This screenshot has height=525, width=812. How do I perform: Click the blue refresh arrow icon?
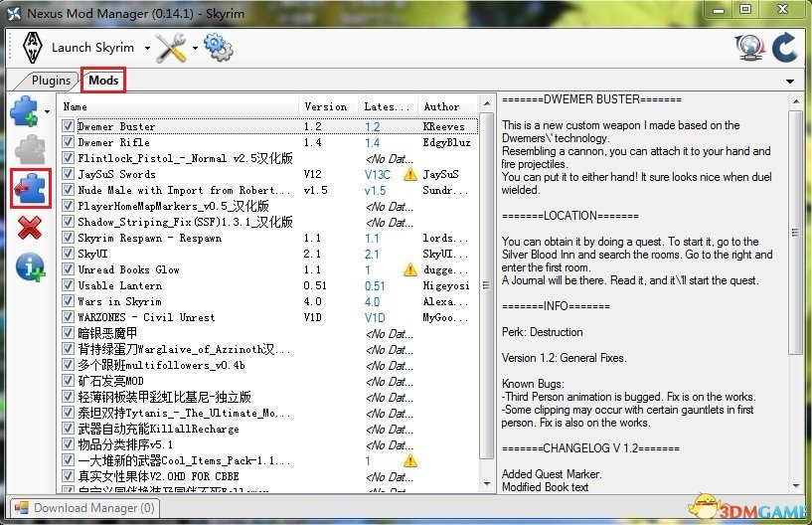click(784, 48)
